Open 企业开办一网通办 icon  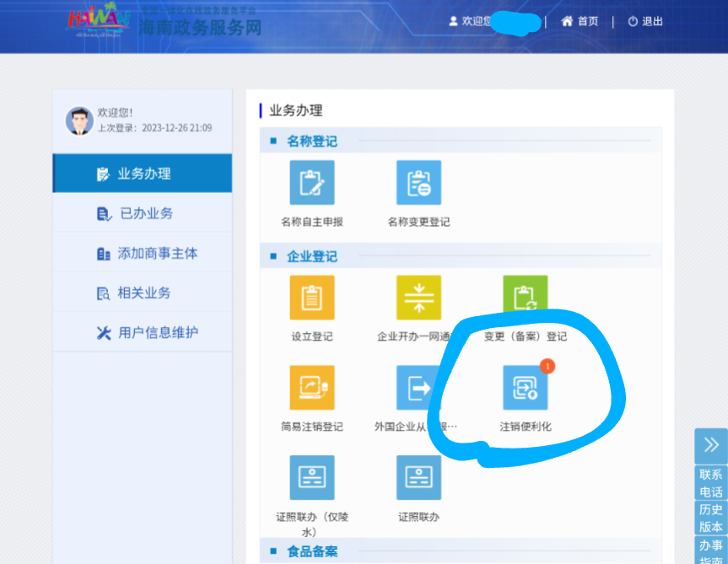418,298
